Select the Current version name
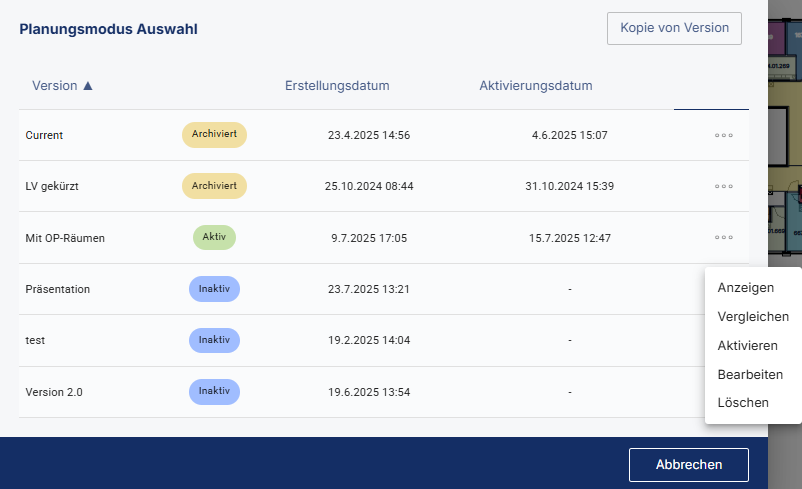This screenshot has height=489, width=802. pyautogui.click(x=44, y=135)
